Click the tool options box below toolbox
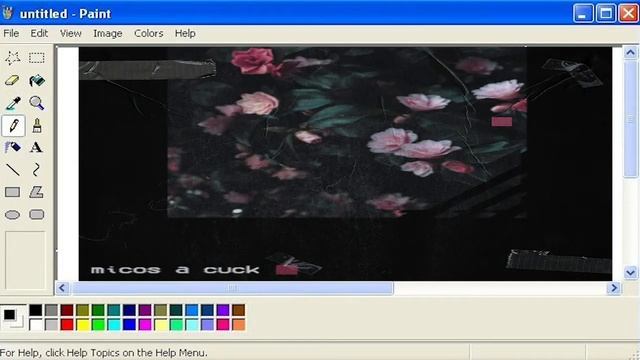The width and height of the screenshot is (640, 360). click(x=25, y=260)
